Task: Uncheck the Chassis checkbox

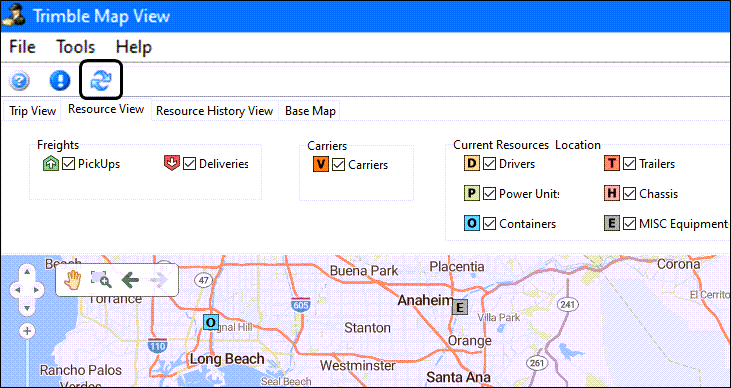Action: (x=630, y=194)
